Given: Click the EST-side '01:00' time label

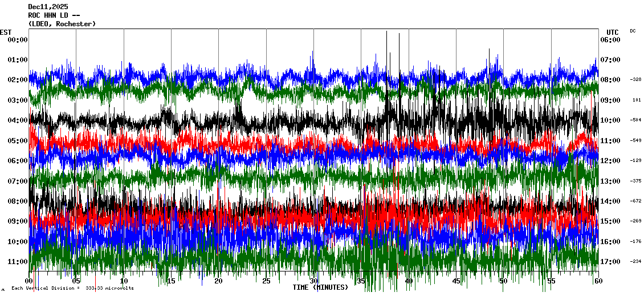Looking at the screenshot, I should (18, 60).
